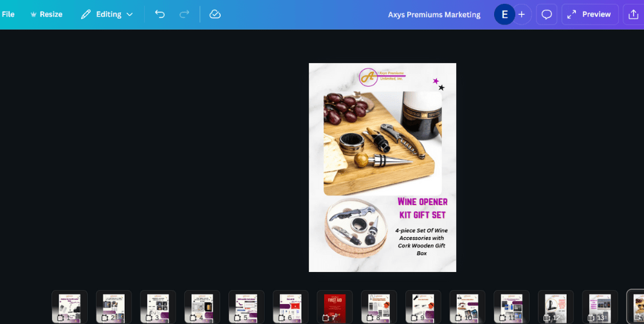Select page 12 thumbnail

[x=556, y=307]
